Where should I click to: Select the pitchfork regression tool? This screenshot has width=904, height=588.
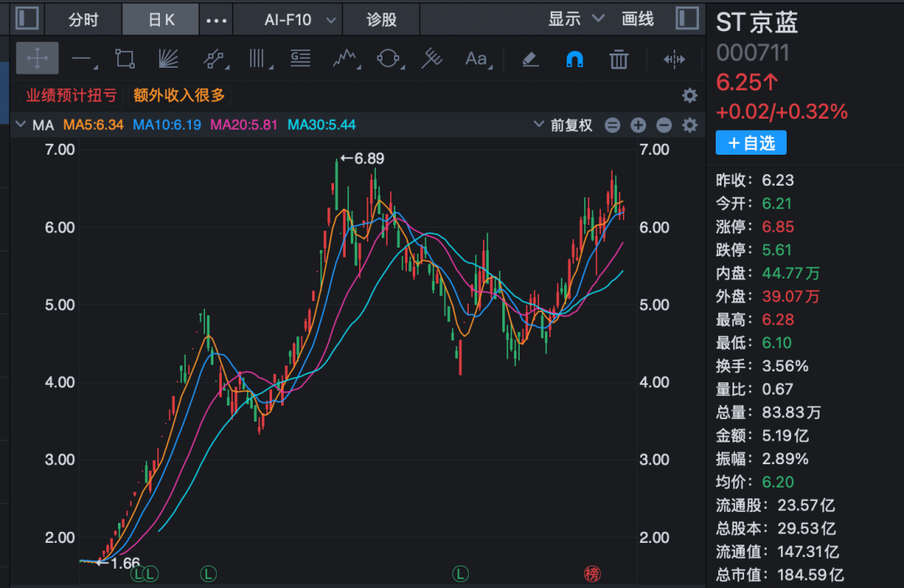pyautogui.click(x=432, y=59)
